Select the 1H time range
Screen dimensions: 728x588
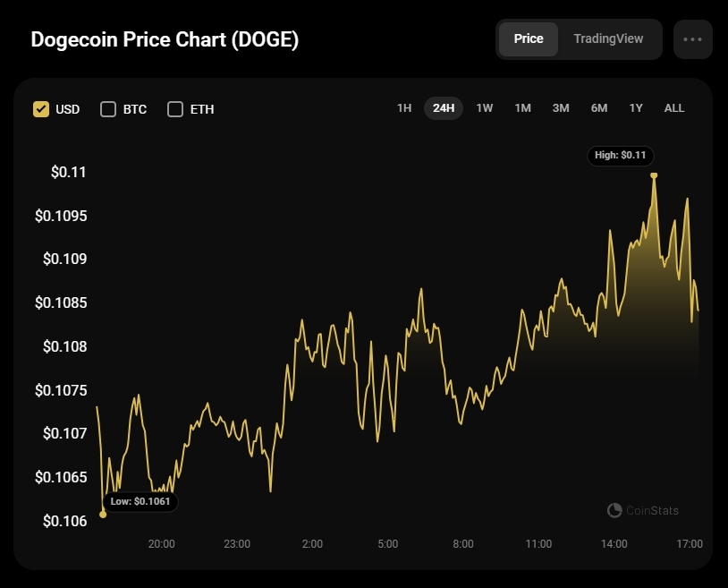pos(404,108)
